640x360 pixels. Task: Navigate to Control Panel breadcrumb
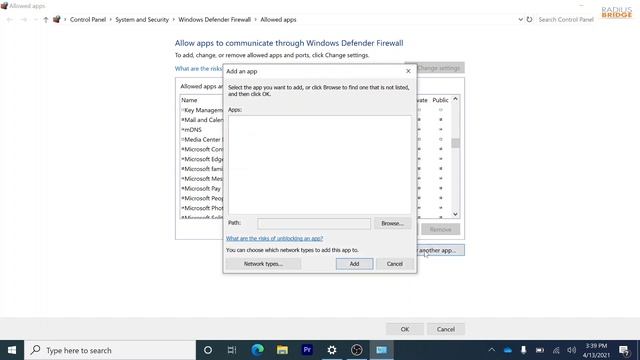(x=88, y=20)
